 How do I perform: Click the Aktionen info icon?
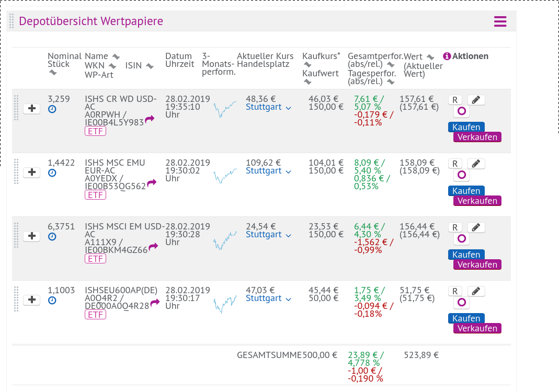(x=447, y=56)
